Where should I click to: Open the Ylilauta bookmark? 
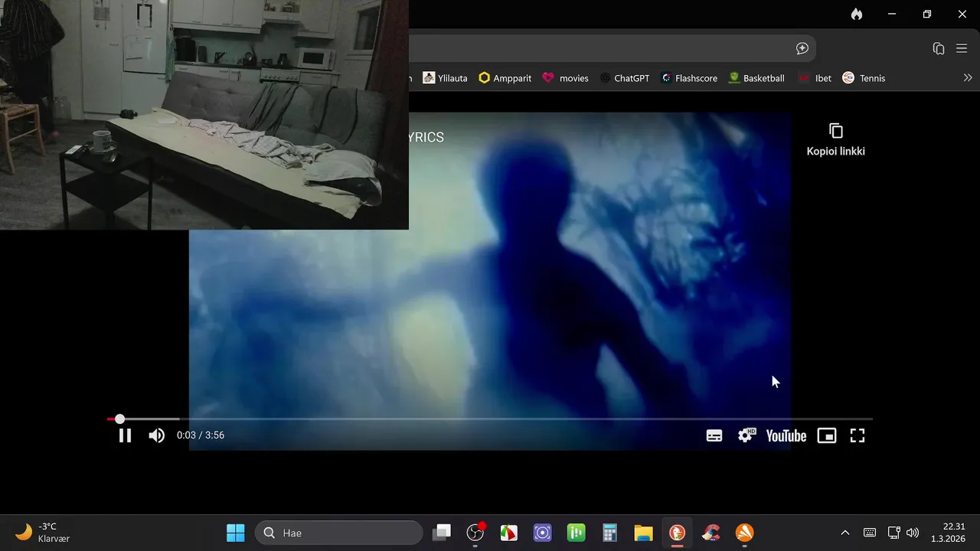coord(445,78)
